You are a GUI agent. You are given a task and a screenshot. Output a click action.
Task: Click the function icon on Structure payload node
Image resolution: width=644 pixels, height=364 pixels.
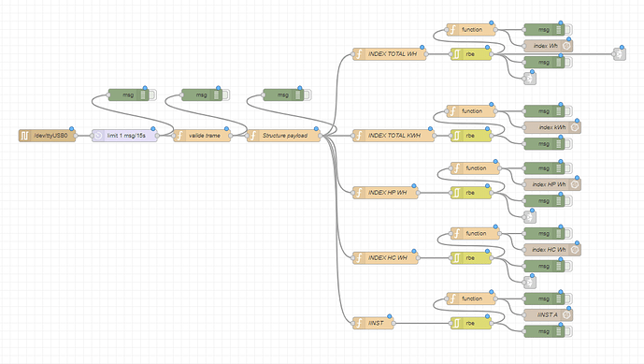pyautogui.click(x=253, y=136)
